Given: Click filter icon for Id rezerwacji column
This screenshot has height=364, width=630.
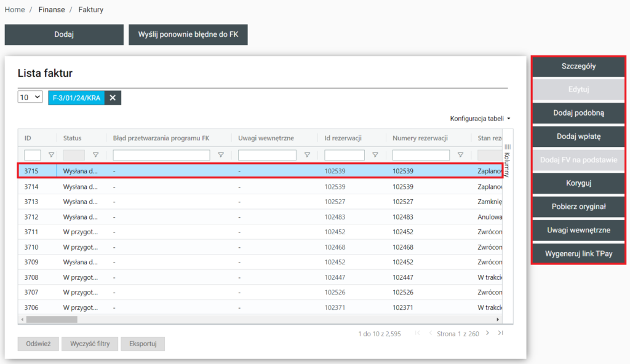Looking at the screenshot, I should pyautogui.click(x=375, y=155).
